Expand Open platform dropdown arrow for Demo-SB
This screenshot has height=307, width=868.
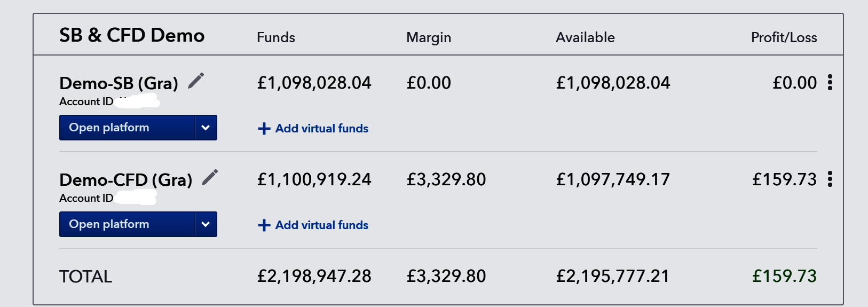206,128
